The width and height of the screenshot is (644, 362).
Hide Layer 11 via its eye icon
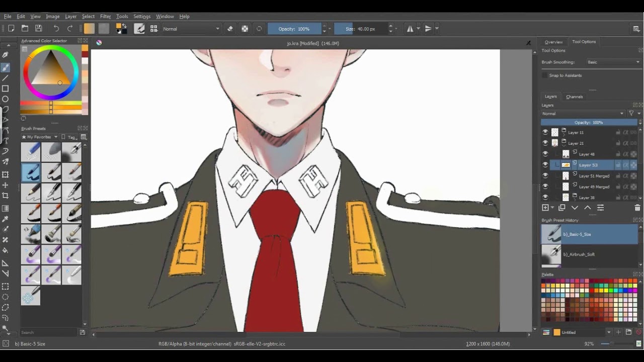point(545,132)
